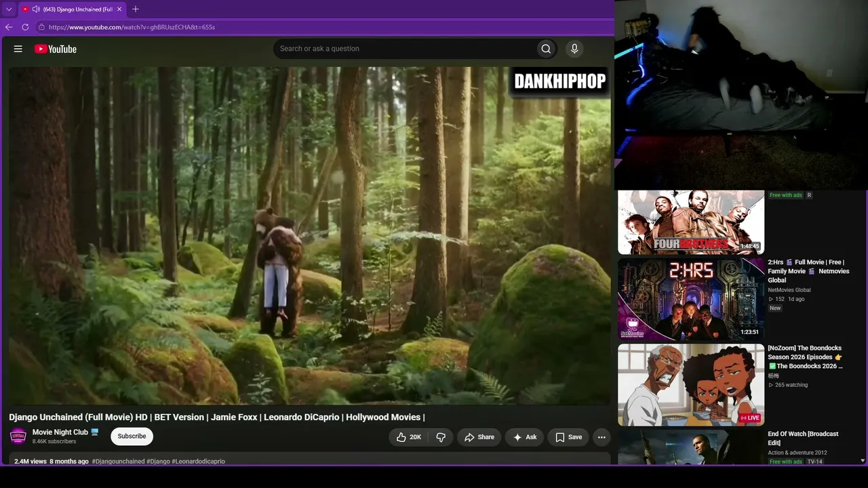
Task: Click the #Leonardodicaprio hashtag
Action: point(199,462)
